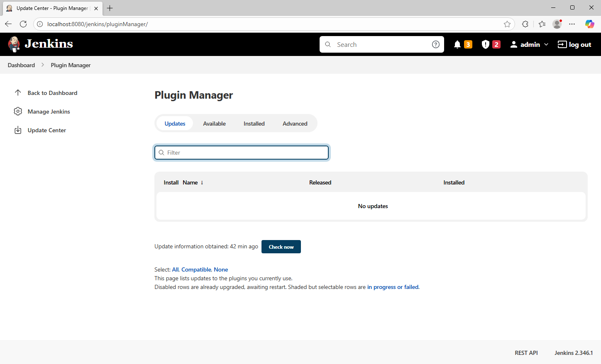Click the browser profile avatar
The height and width of the screenshot is (364, 601).
point(557,24)
